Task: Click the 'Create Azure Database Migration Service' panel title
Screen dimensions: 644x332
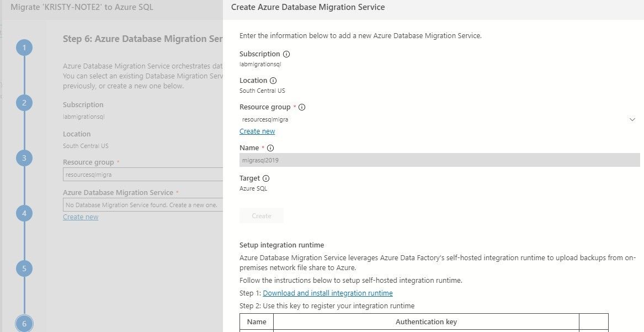Action: tap(308, 7)
